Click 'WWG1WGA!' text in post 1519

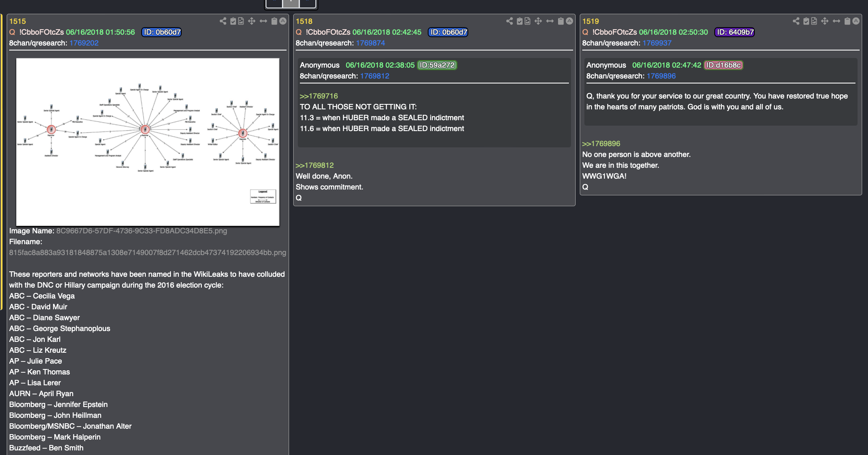(x=604, y=176)
